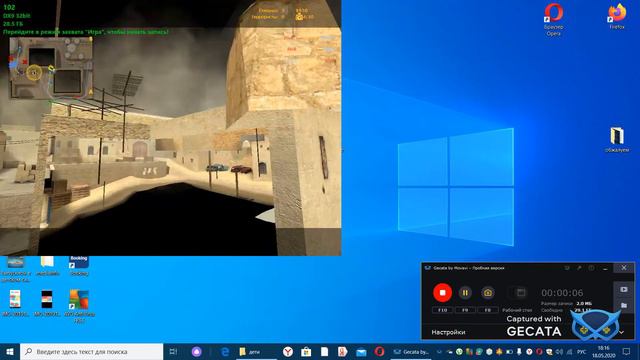Click the F10 hotkey field
Viewport: 640px width, 360px height.
coord(442,310)
